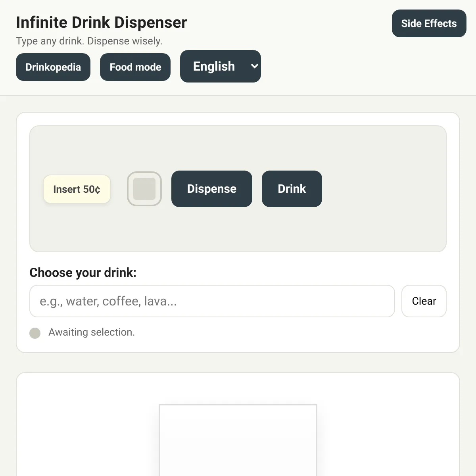Open the Drinkopedia
The image size is (476, 476).
pyautogui.click(x=53, y=67)
